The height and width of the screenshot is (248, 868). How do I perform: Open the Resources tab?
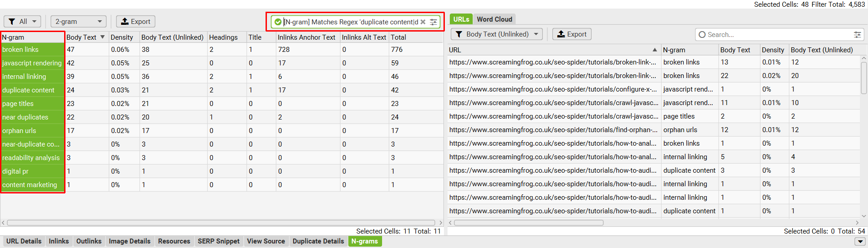(174, 241)
